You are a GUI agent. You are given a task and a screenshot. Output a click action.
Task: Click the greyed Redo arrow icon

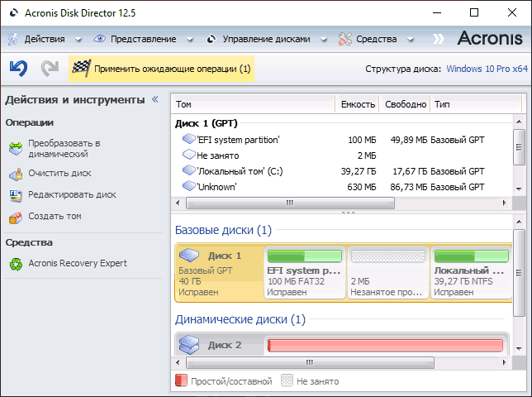[50, 69]
